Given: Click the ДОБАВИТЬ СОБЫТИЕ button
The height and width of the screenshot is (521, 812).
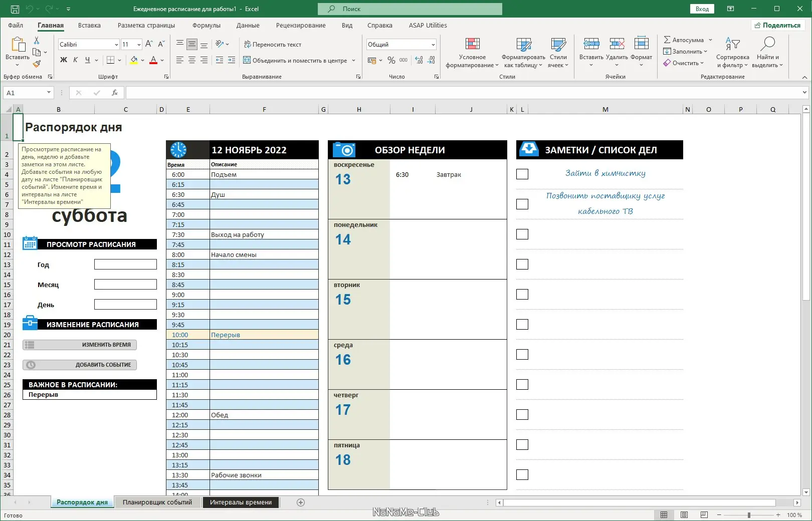Looking at the screenshot, I should coord(80,365).
